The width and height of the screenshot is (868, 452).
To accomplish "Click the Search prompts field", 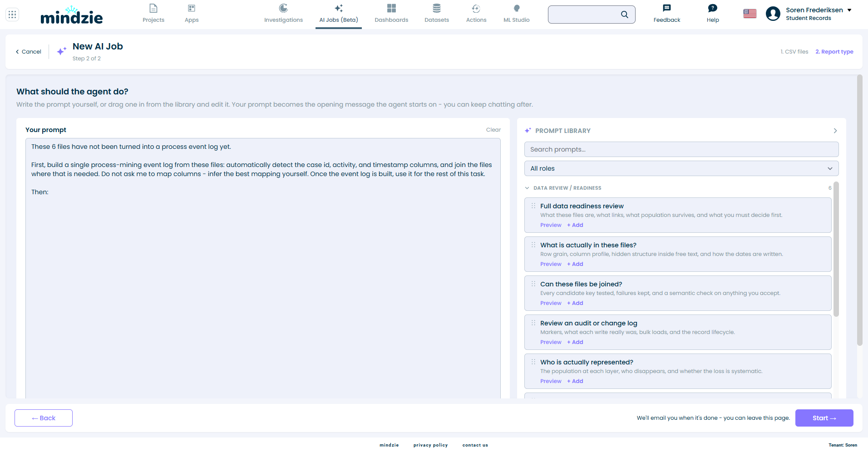I will point(681,149).
